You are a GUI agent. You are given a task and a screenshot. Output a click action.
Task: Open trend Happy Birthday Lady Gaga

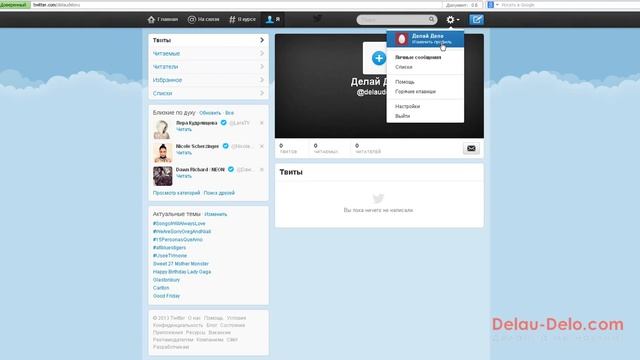182,272
